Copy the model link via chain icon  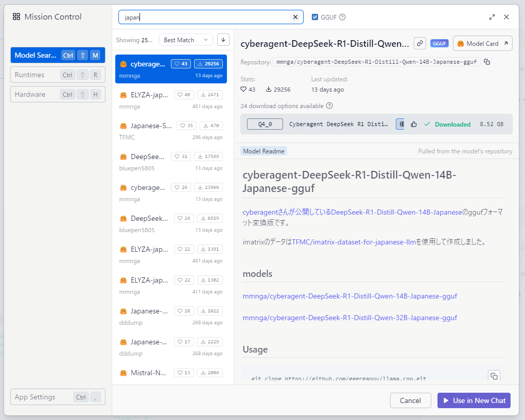pyautogui.click(x=420, y=44)
